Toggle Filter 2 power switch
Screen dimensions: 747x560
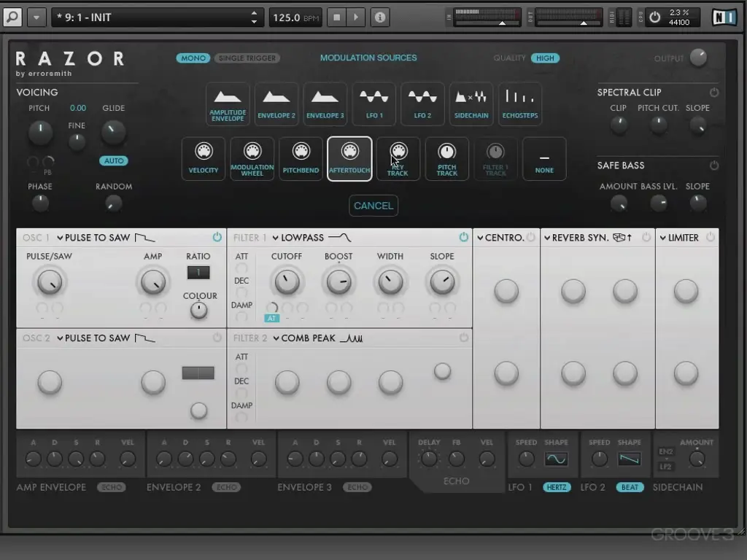(463, 338)
